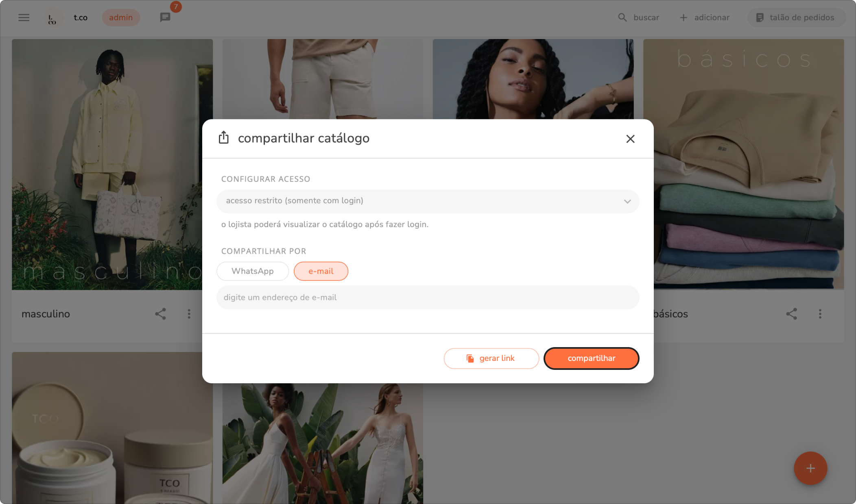Viewport: 856px width, 504px height.
Task: Close the compartilhar catálogo dialog
Action: [631, 139]
